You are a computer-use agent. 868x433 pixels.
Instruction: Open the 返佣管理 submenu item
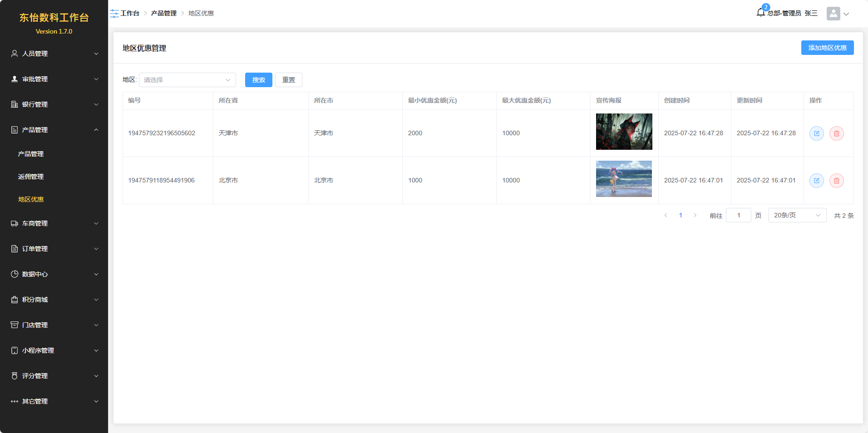point(31,177)
